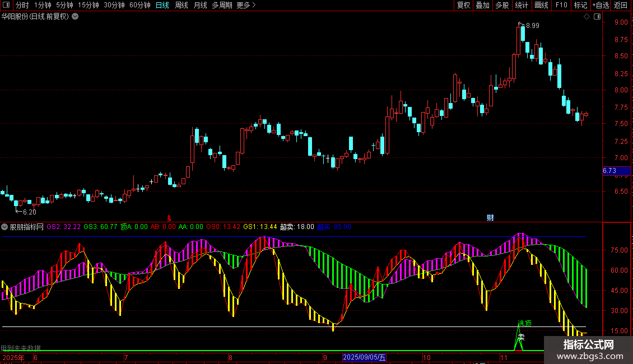Click the diamond marker icon above price axis
The image size is (633, 364).
pyautogui.click(x=587, y=17)
